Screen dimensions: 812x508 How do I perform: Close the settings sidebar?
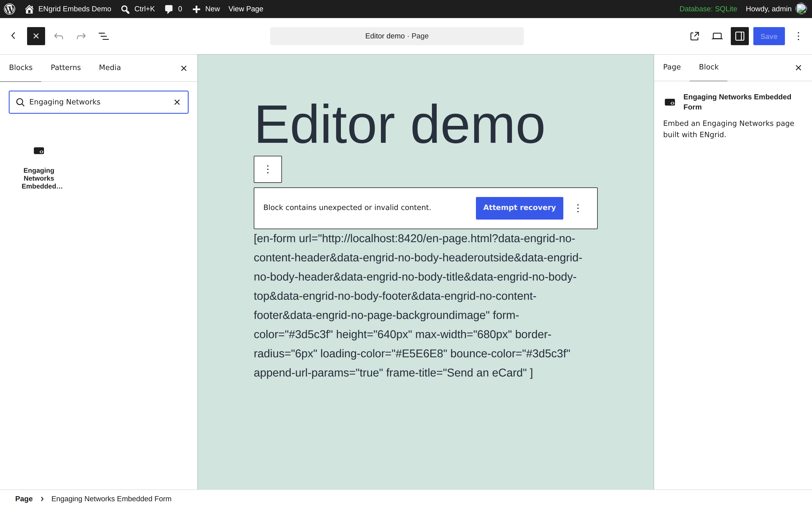click(x=798, y=68)
